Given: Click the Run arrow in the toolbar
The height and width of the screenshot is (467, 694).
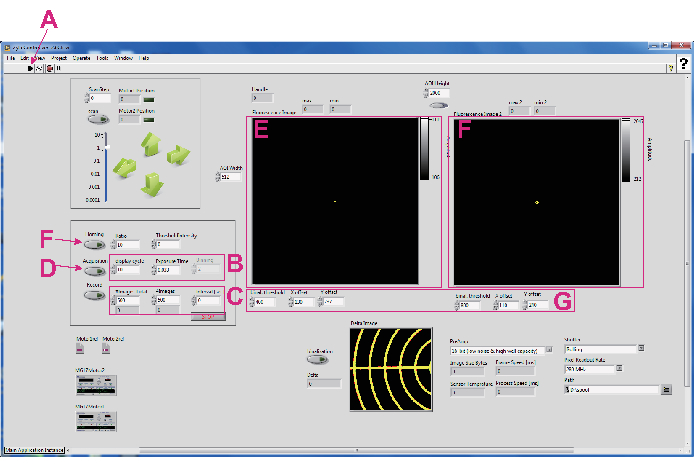Looking at the screenshot, I should [x=31, y=68].
